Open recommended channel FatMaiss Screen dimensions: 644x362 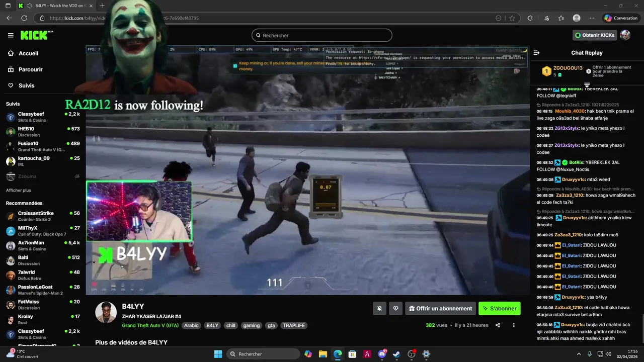coord(43,305)
